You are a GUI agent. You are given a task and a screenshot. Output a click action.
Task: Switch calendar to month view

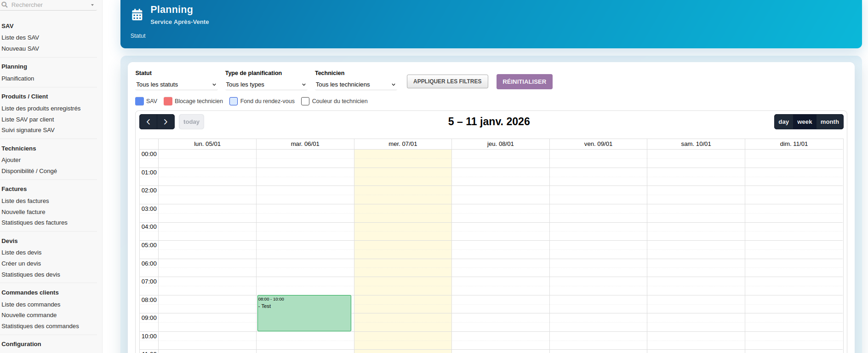point(829,122)
